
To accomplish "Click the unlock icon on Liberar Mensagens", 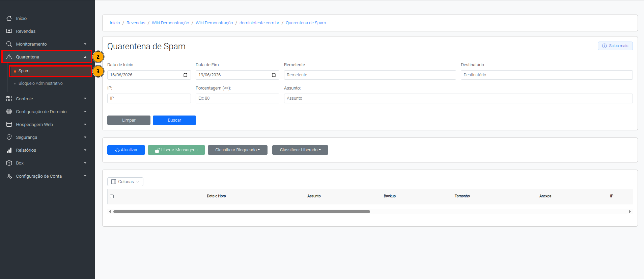I will click(x=157, y=150).
